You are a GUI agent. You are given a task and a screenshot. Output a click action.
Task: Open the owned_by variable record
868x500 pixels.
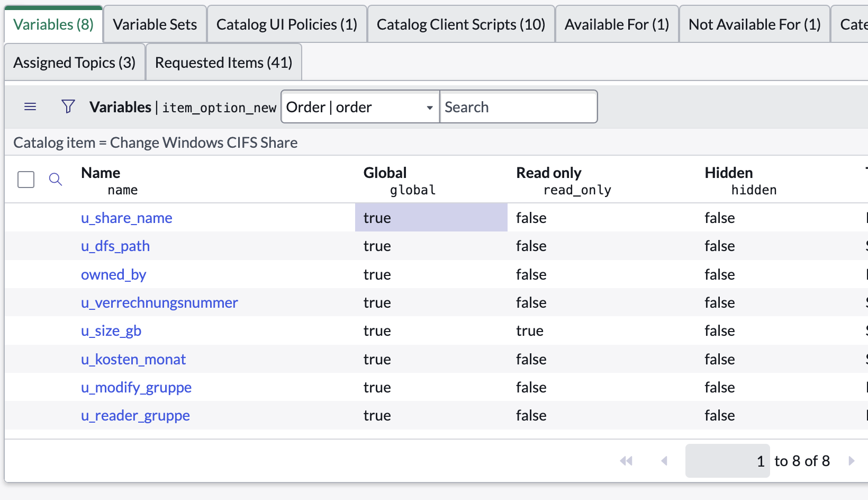click(113, 274)
